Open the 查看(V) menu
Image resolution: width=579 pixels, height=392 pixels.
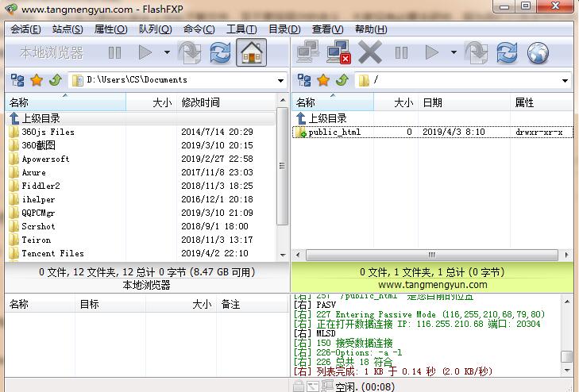pyautogui.click(x=327, y=29)
